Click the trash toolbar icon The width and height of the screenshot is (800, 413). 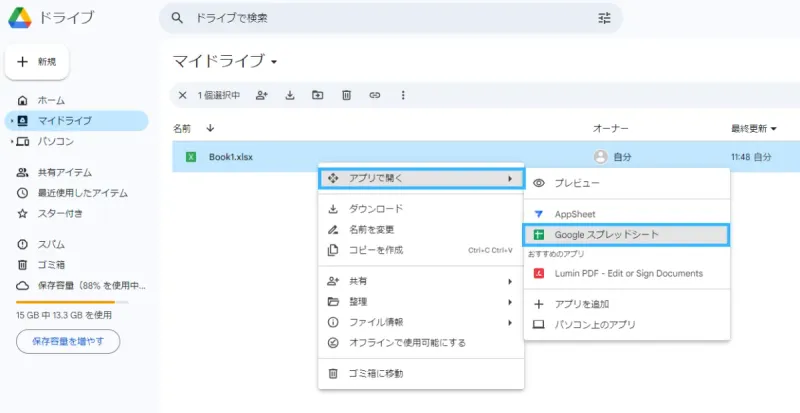tap(346, 95)
